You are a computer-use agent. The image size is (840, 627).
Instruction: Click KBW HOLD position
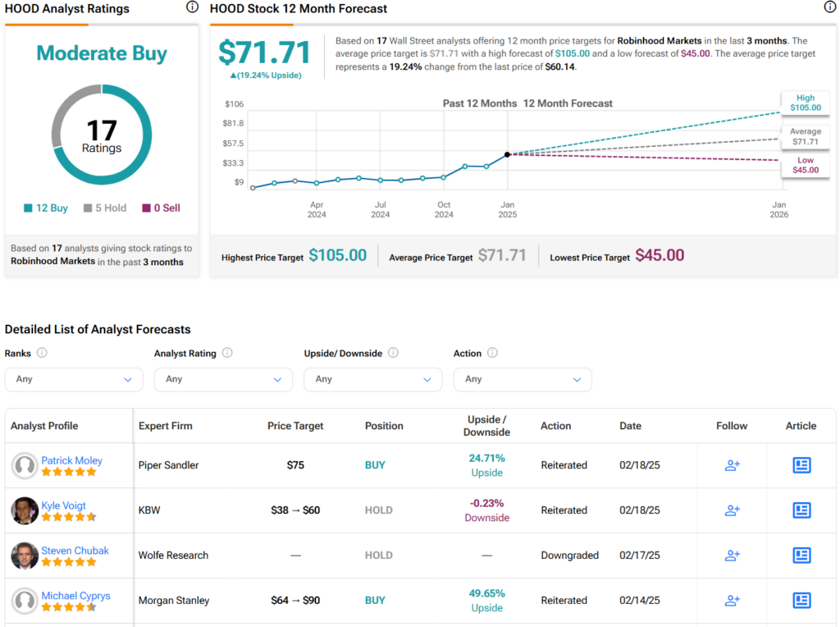[x=379, y=510]
